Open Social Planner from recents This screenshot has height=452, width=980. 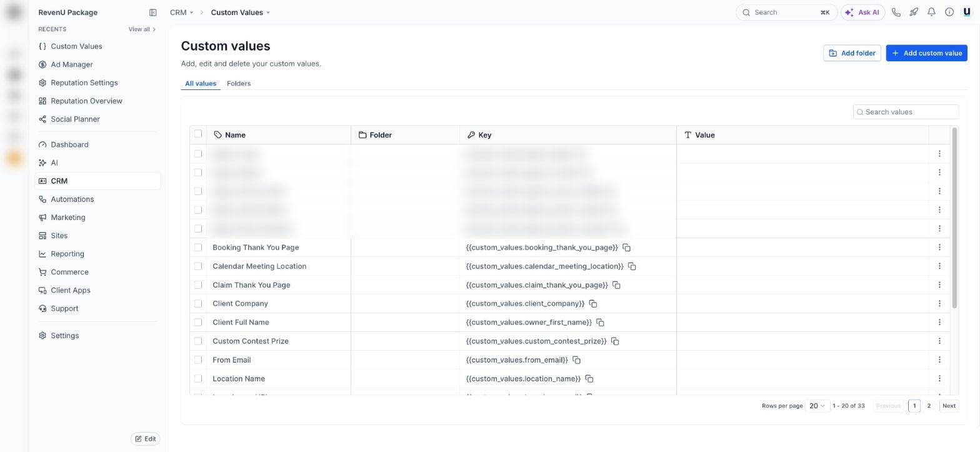75,119
